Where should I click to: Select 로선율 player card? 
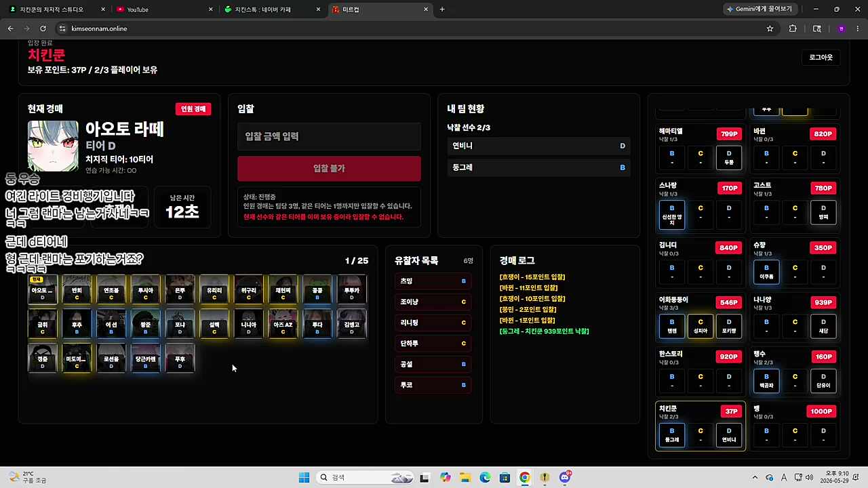(111, 359)
